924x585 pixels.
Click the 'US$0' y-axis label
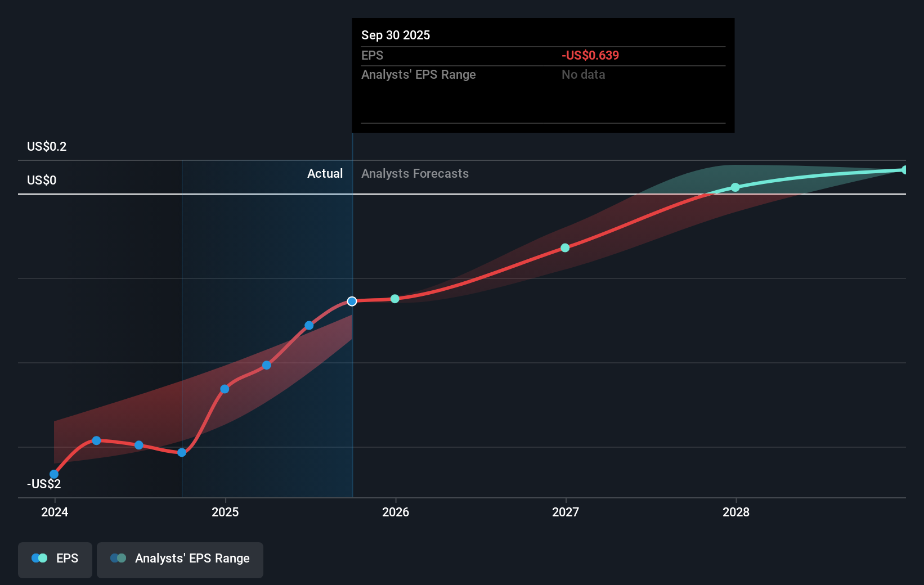42,180
